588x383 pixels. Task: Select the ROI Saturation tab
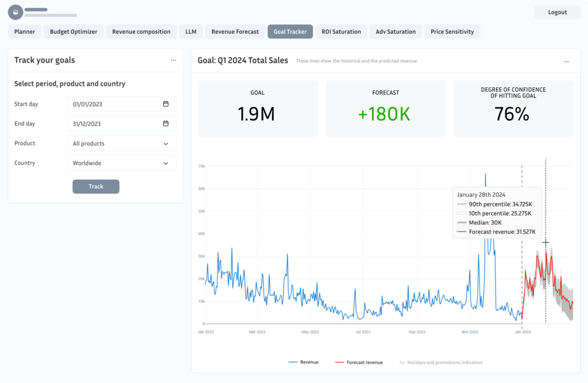click(341, 32)
